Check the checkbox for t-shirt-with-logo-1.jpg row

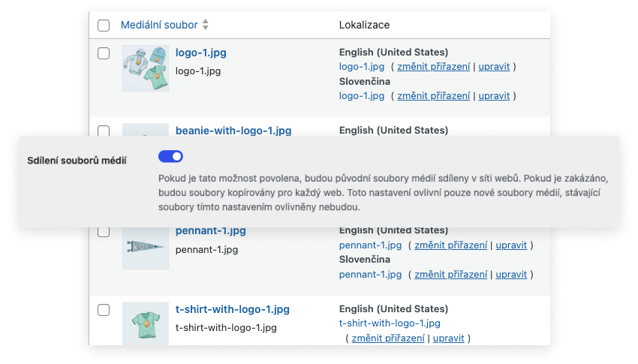point(104,310)
